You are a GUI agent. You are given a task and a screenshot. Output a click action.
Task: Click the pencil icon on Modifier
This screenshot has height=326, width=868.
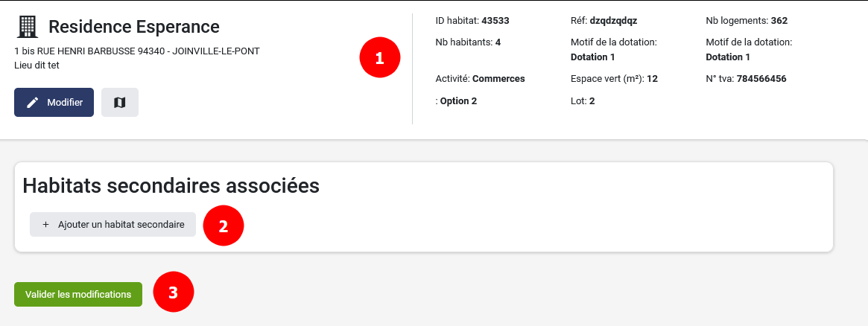(x=32, y=103)
